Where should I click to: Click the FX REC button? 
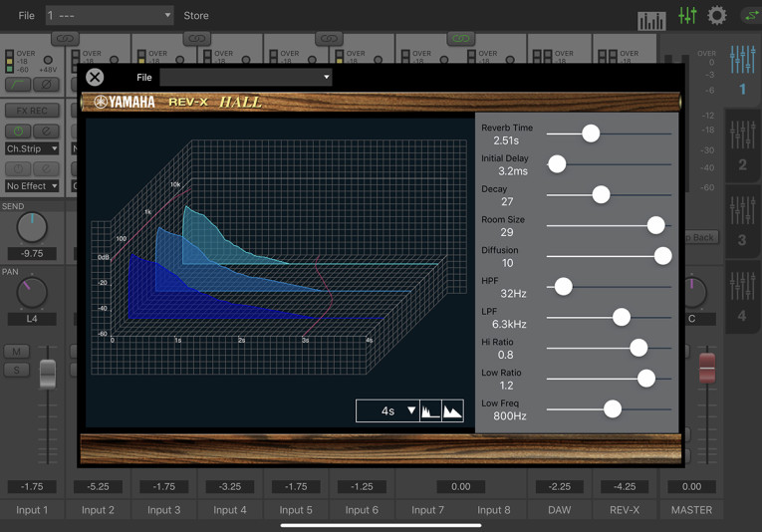click(32, 111)
